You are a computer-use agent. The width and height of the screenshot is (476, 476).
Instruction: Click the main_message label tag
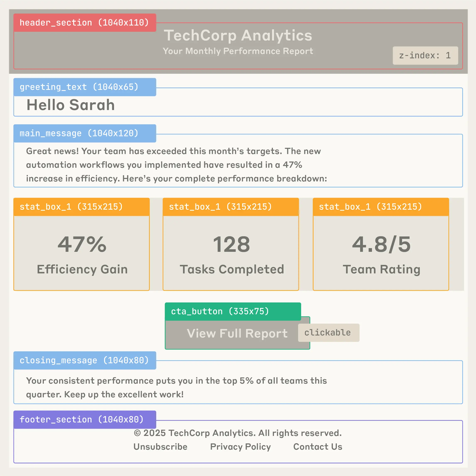pos(85,133)
